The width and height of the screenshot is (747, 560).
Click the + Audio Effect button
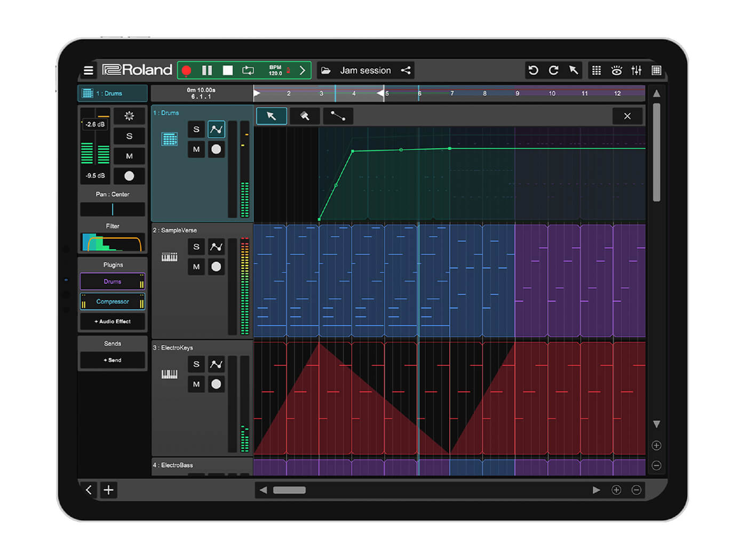tap(113, 322)
